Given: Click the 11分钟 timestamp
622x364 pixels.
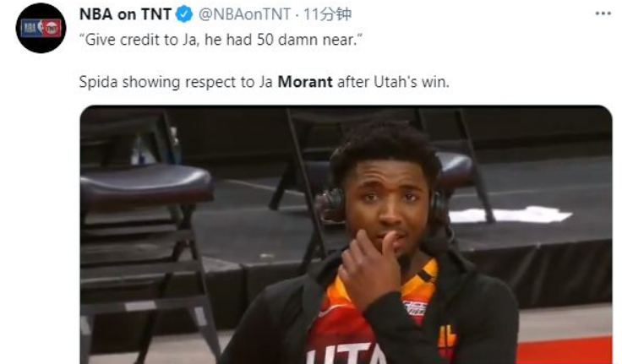Looking at the screenshot, I should (x=327, y=14).
